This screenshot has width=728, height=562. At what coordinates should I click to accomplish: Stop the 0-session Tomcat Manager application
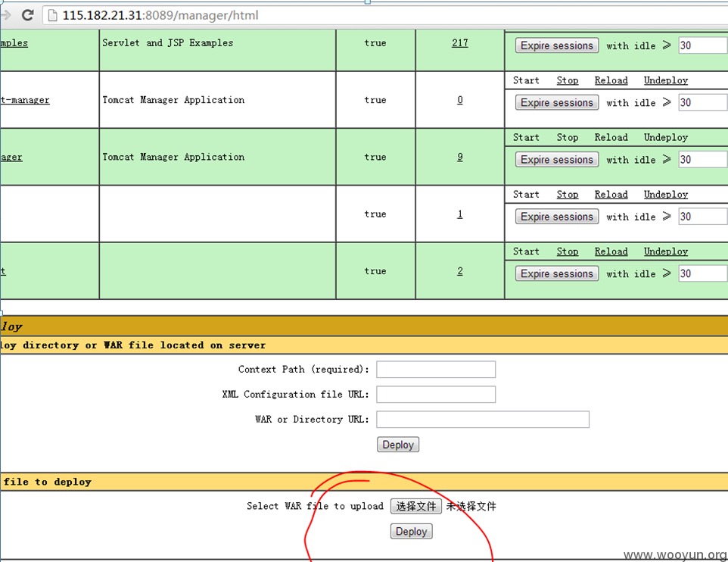(568, 80)
